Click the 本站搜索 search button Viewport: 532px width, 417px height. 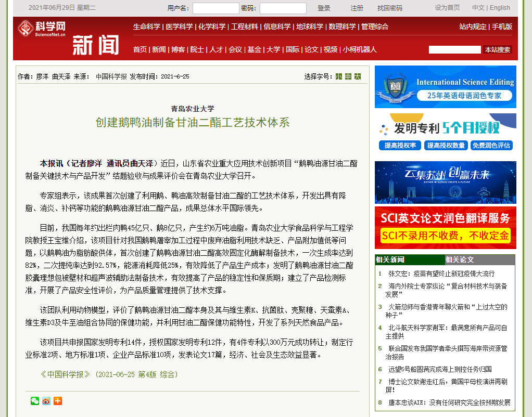point(498,49)
